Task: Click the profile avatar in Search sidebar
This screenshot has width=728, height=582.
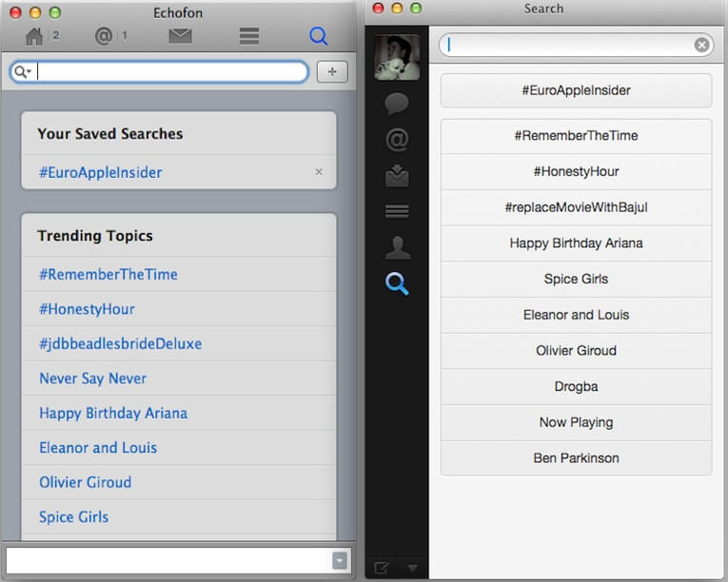Action: tap(397, 58)
